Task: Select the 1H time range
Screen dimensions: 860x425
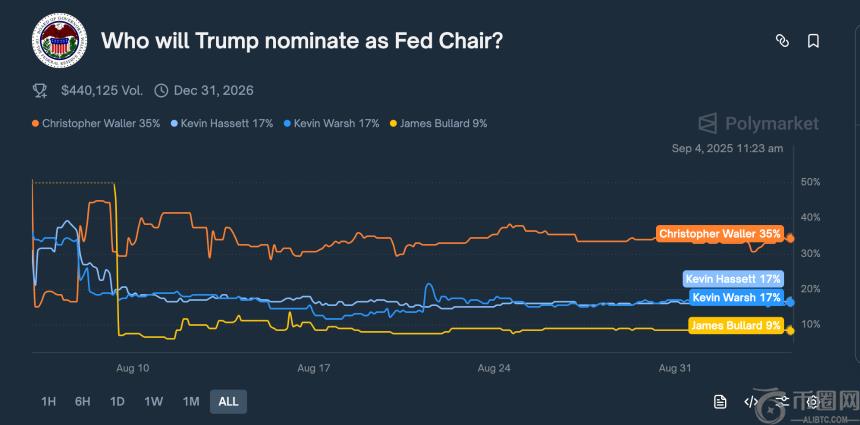Action: tap(48, 402)
